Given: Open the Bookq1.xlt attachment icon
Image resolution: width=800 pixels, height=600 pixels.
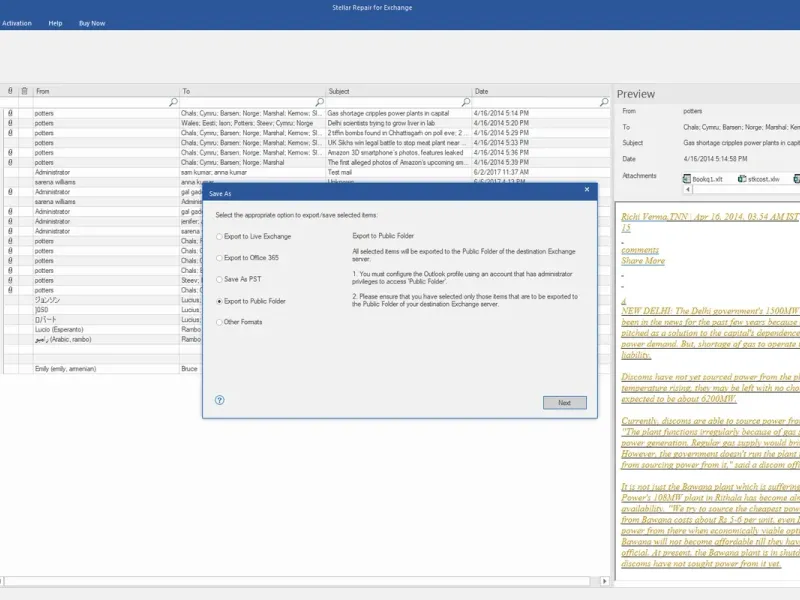Looking at the screenshot, I should (x=687, y=179).
